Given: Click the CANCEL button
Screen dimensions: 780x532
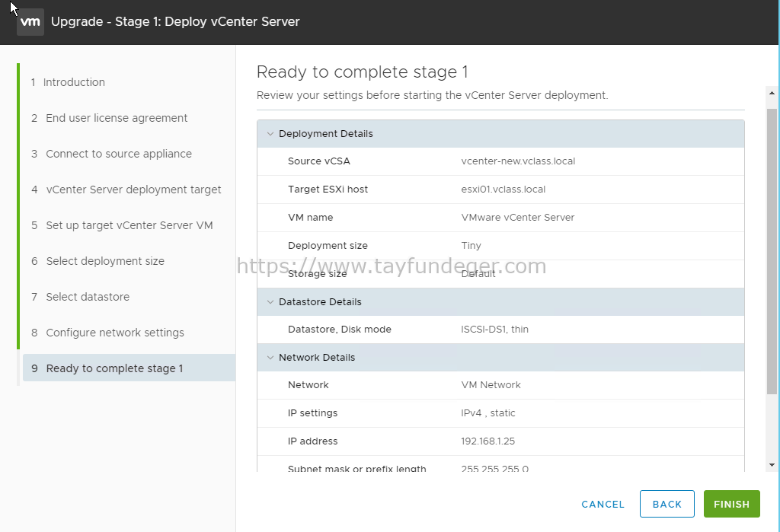Looking at the screenshot, I should coord(603,504).
